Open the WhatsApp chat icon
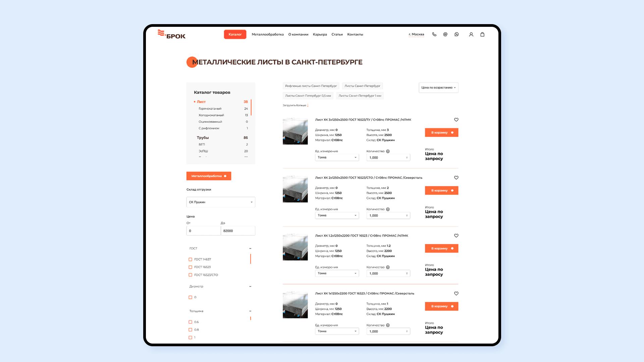Image resolution: width=644 pixels, height=362 pixels. pyautogui.click(x=457, y=34)
